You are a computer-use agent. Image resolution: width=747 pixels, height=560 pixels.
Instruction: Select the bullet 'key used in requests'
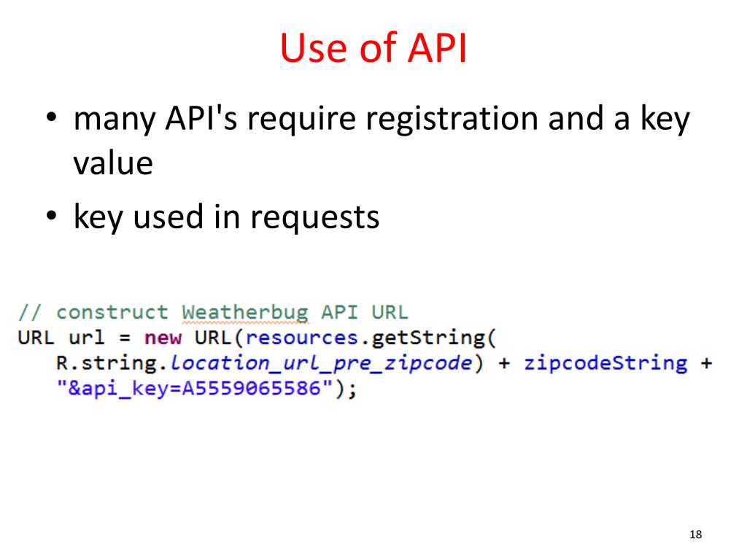point(226,217)
